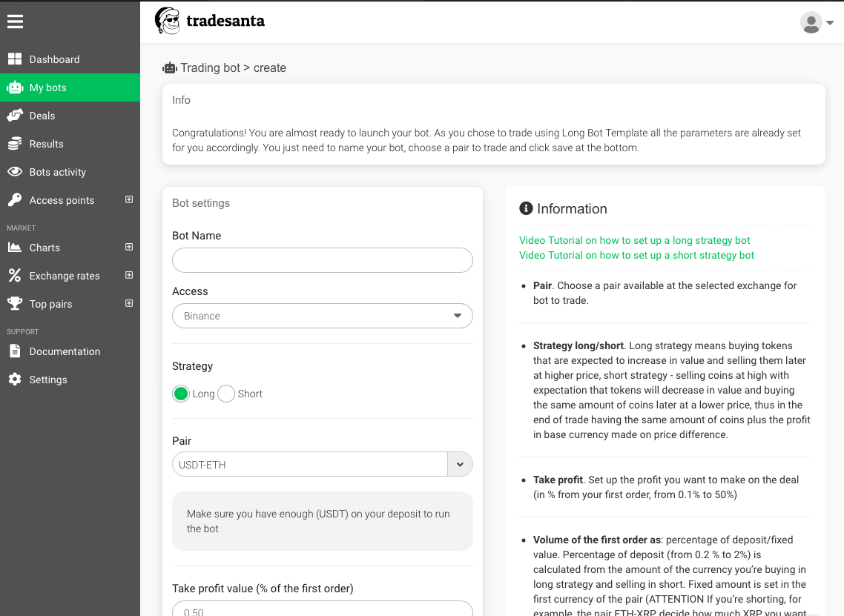844x616 pixels.
Task: Open the Access exchange dropdown
Action: tap(322, 316)
